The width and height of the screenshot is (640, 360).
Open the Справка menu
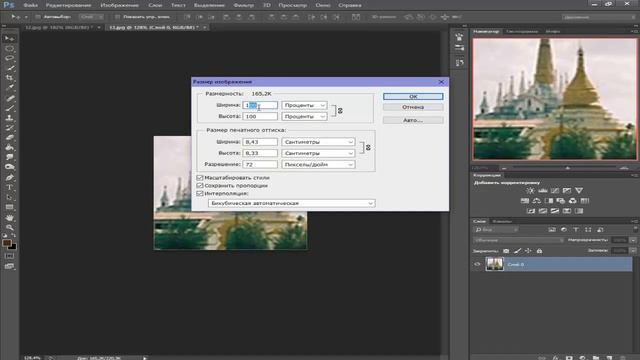click(350, 5)
